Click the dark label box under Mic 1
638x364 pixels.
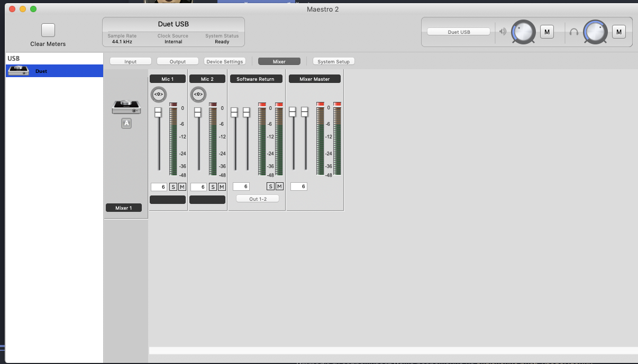168,199
